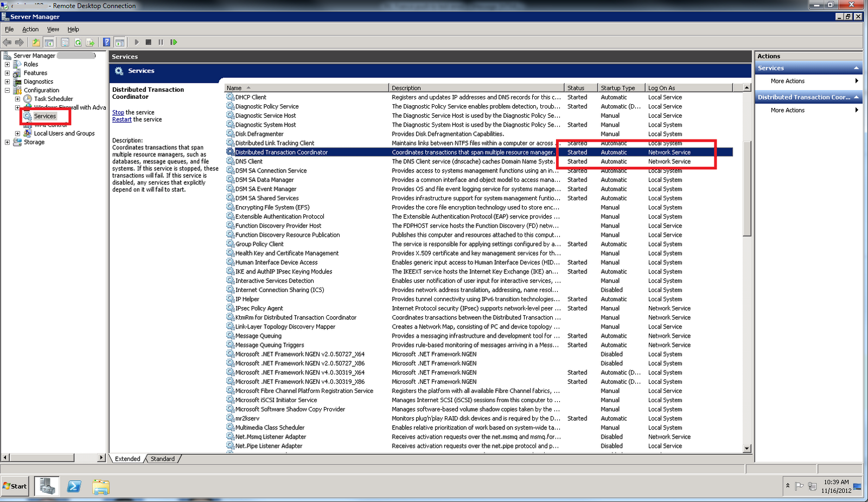The image size is (868, 502).
Task: Collapse the Configuration tree node
Action: [8, 90]
